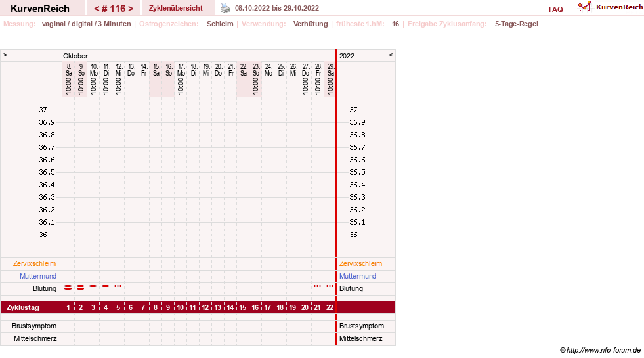Click the spotting marker on cycle day 5
The height and width of the screenshot is (358, 644).
118,286
